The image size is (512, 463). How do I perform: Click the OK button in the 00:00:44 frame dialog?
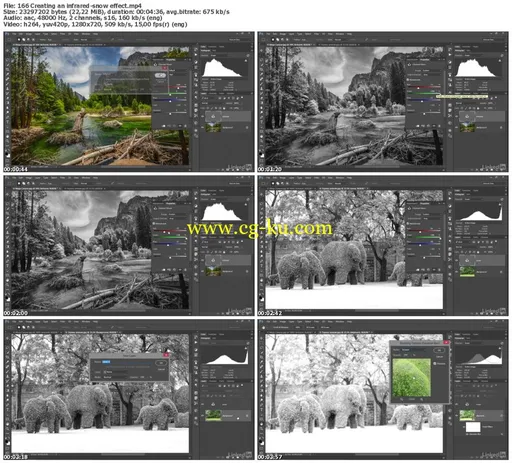160,75
